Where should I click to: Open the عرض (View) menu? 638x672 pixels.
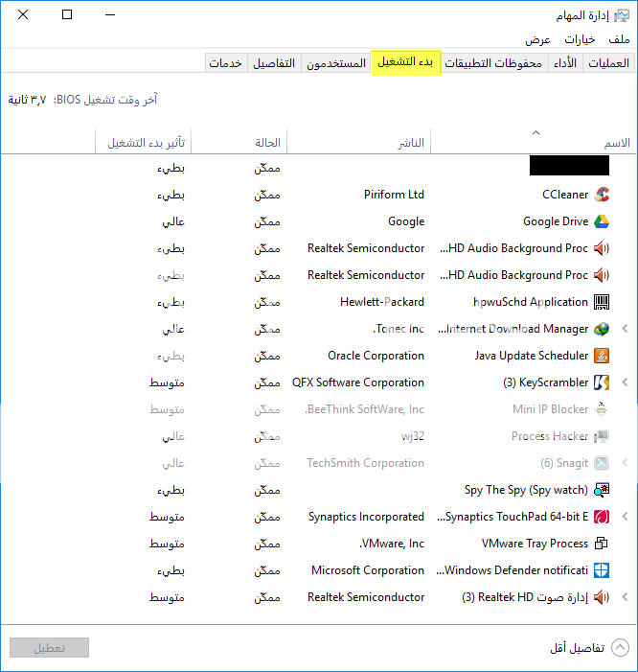[537, 40]
